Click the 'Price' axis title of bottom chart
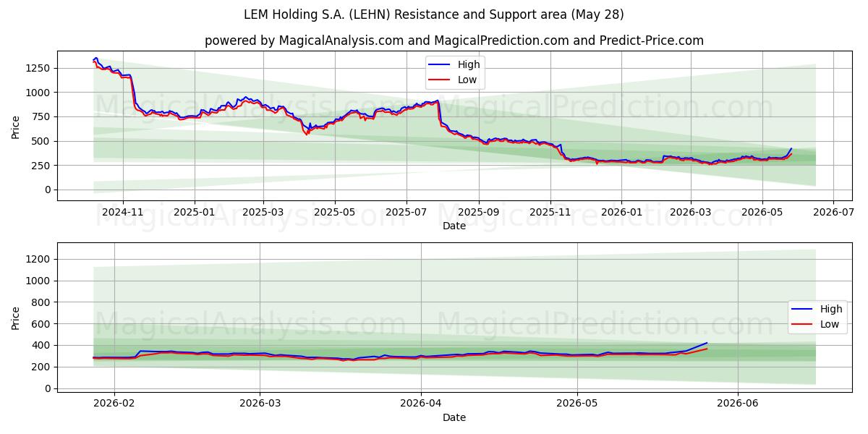 click(16, 318)
